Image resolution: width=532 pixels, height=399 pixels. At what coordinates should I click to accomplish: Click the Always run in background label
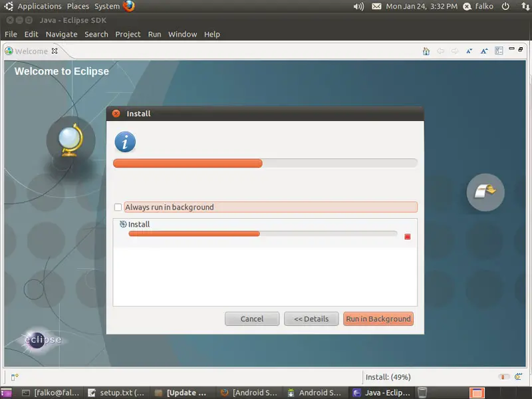(170, 207)
